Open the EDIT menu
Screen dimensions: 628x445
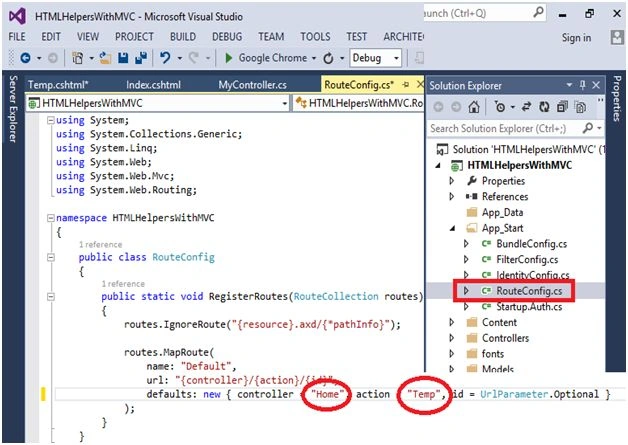[51, 37]
